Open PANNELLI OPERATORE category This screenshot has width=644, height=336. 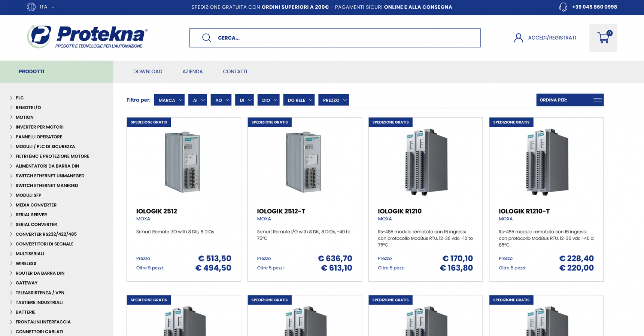(39, 137)
